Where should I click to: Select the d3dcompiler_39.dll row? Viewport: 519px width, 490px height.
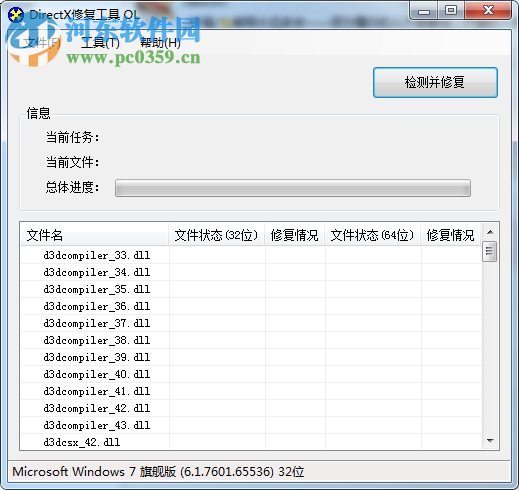click(x=251, y=357)
